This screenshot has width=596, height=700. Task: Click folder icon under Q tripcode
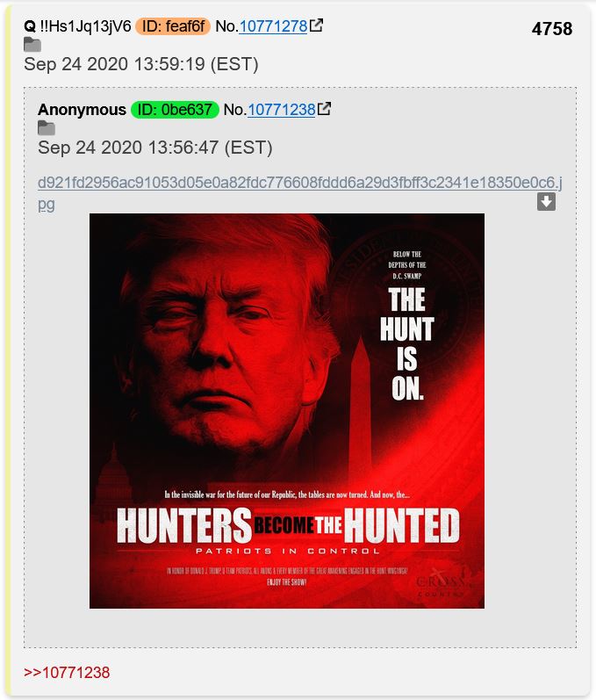(32, 45)
